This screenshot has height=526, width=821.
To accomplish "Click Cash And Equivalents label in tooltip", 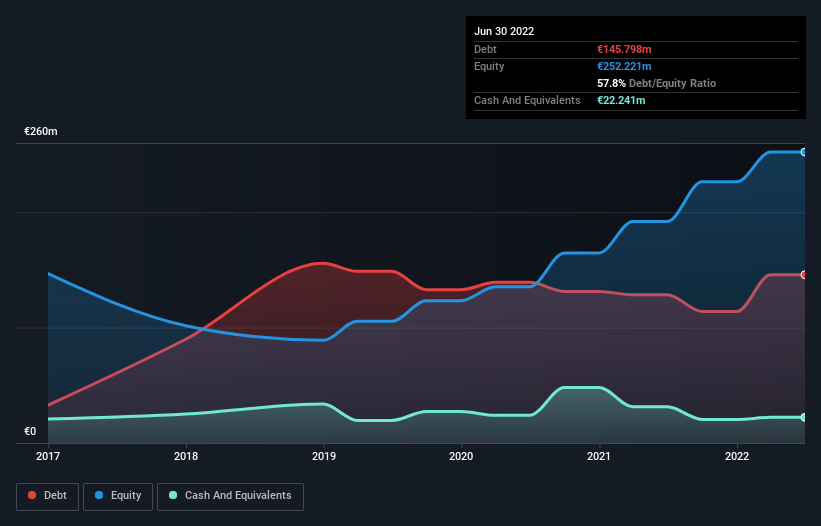I will tap(527, 100).
